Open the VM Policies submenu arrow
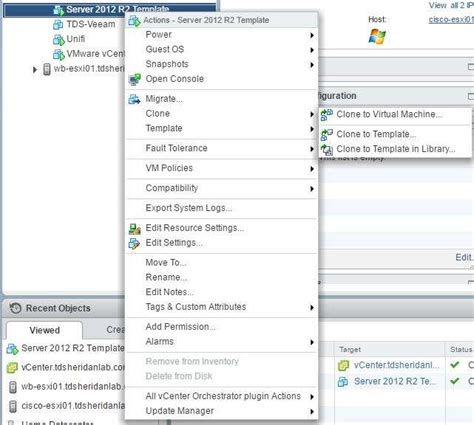This screenshot has width=474, height=425. 312,169
